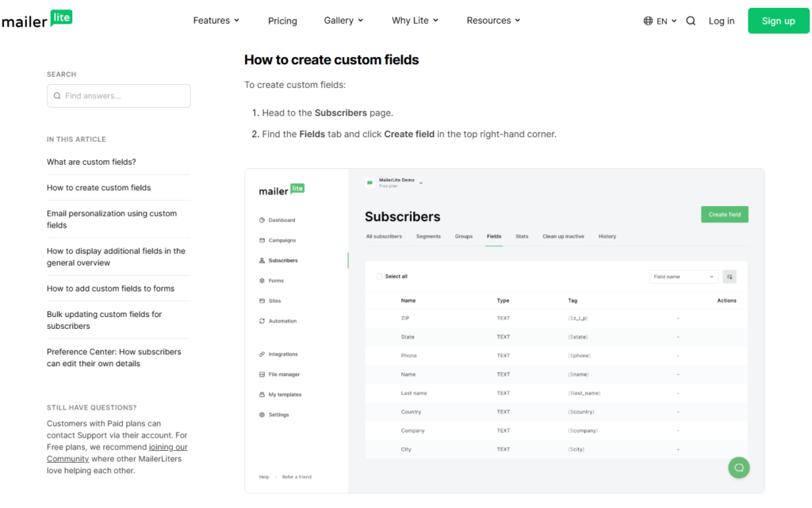Click the City field name

click(x=406, y=449)
